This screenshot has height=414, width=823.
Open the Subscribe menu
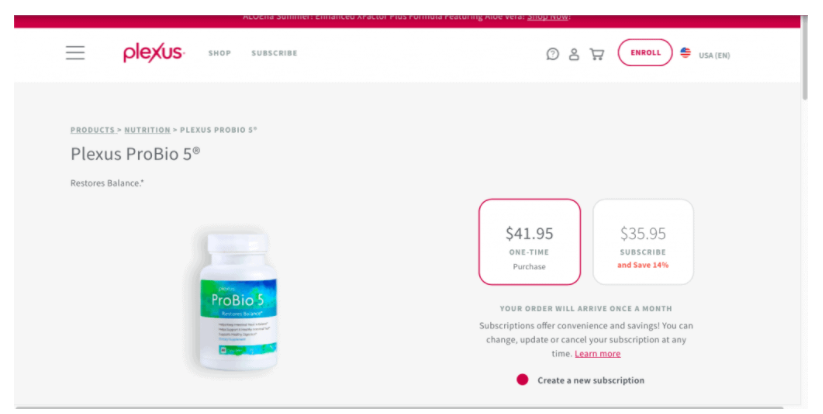(x=274, y=53)
